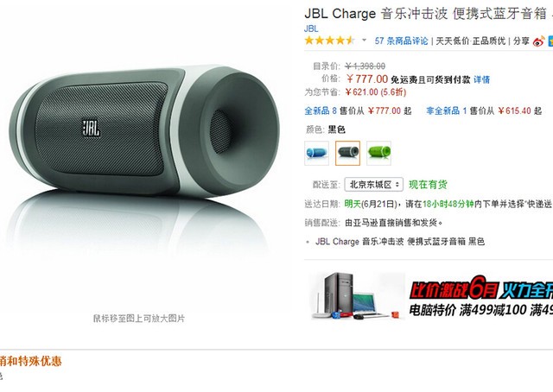
Task: Open the 北京东城区 delivery location dropdown
Action: 374,185
